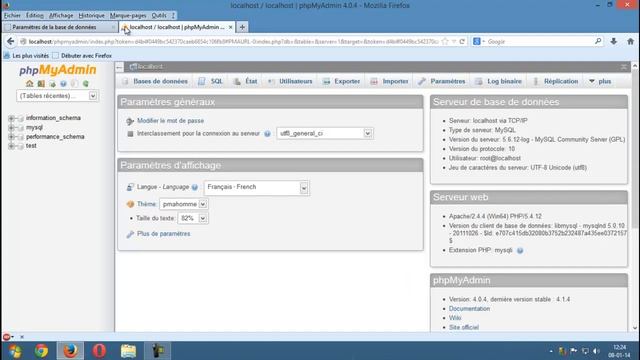640x360 pixels.
Task: Open the Historique menu
Action: pos(91,16)
